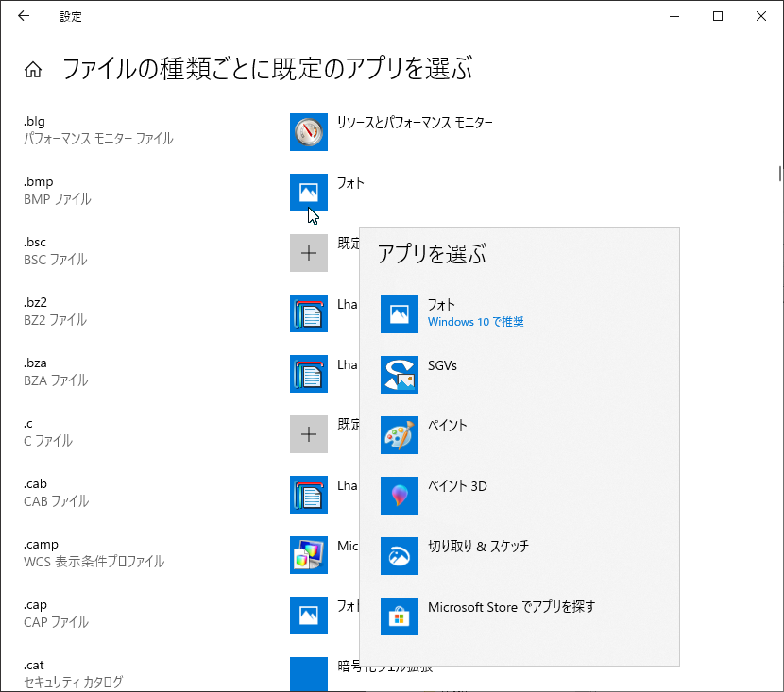Choose フォト label in アプリを選ぶ list
The width and height of the screenshot is (784, 692).
click(x=441, y=304)
